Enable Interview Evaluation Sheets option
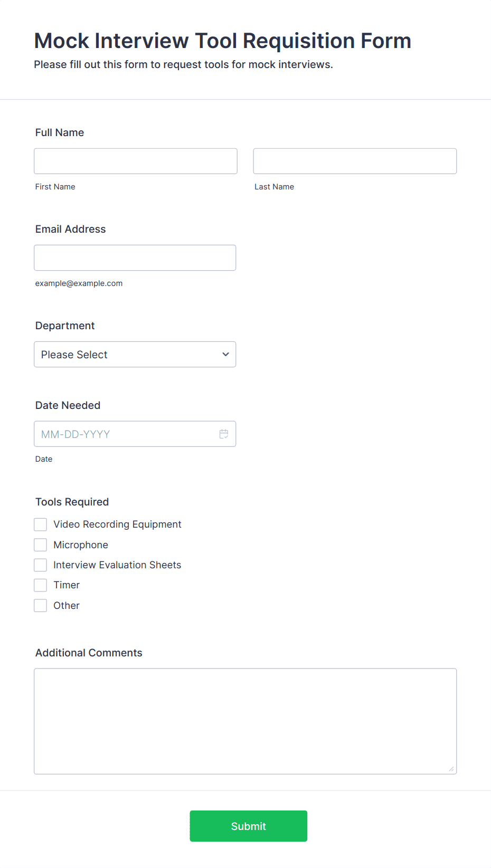 (x=40, y=565)
